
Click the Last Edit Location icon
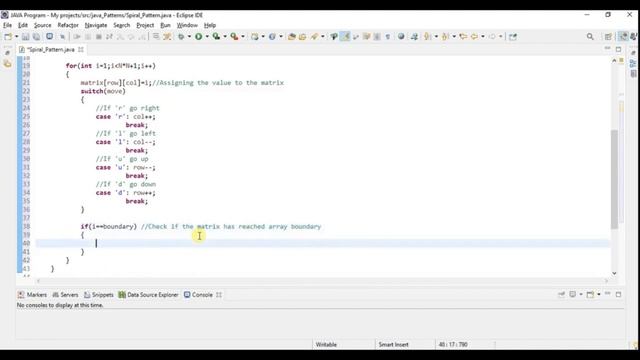point(463,37)
